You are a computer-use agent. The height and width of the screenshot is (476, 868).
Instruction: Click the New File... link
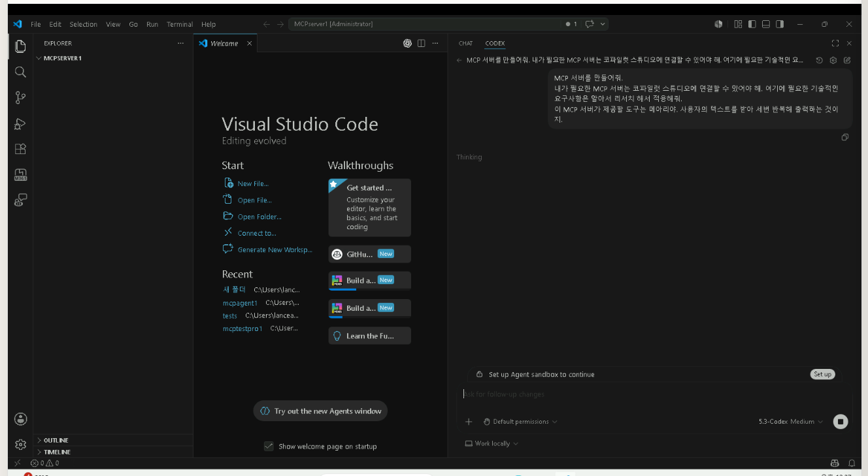253,183
